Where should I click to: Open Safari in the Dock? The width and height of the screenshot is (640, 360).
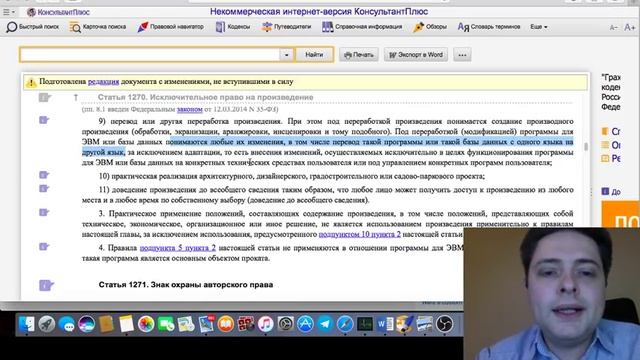pos(345,324)
